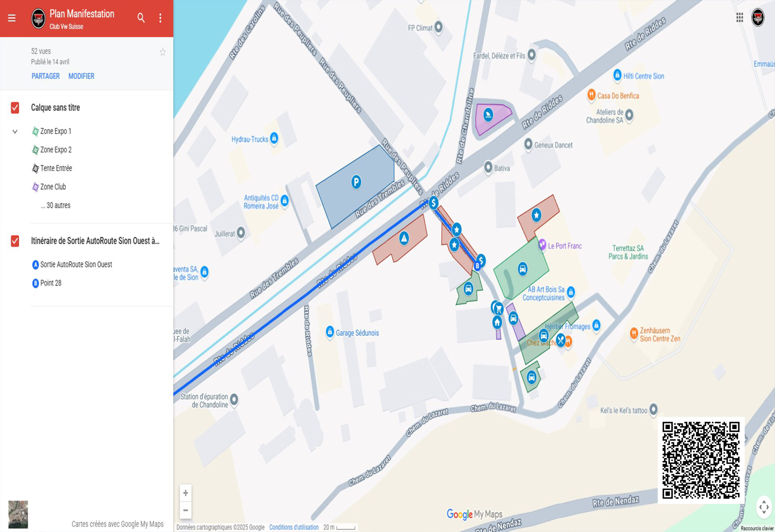This screenshot has height=532, width=775.
Task: Open the hamburger menu
Action: (x=12, y=18)
